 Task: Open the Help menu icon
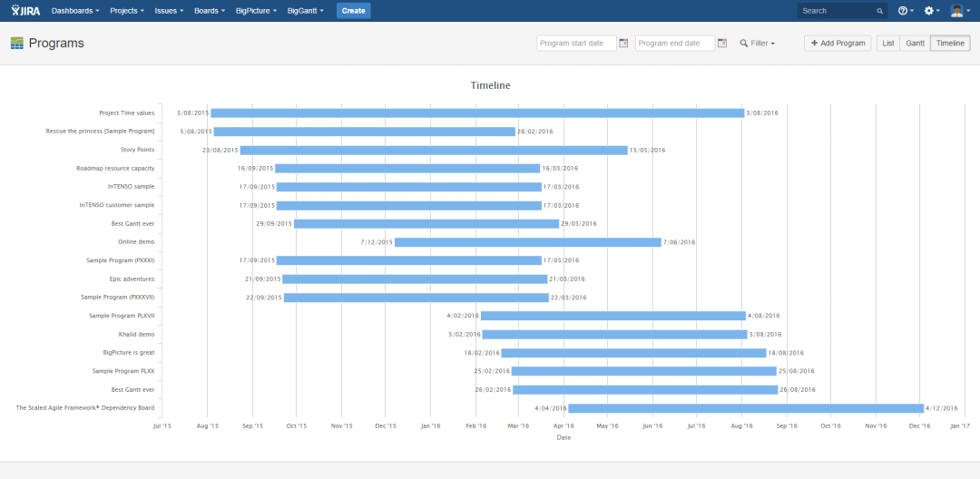906,11
